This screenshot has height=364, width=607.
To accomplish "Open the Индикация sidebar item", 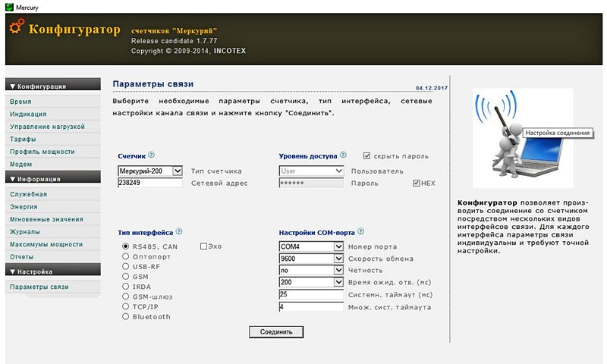I will click(53, 114).
